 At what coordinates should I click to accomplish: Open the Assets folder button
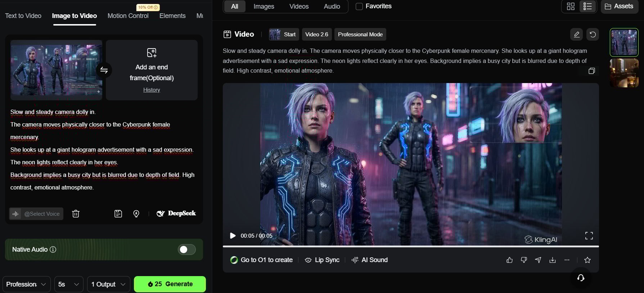[x=619, y=6]
